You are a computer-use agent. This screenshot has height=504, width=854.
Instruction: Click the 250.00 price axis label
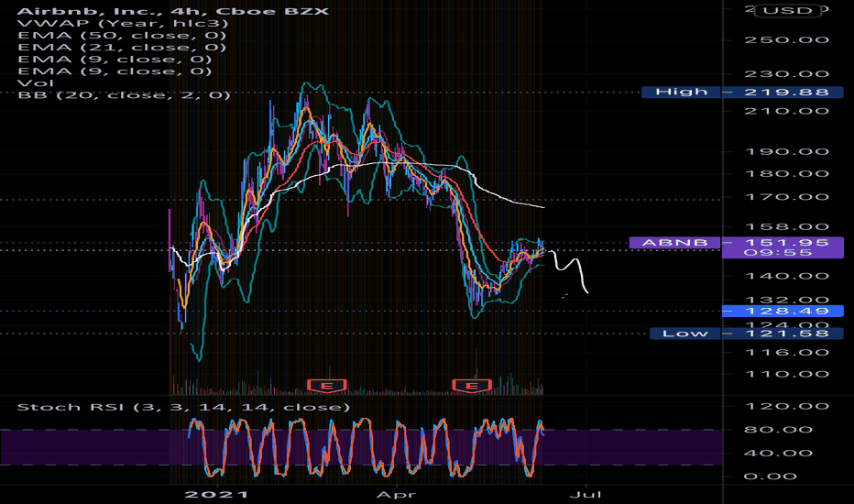coord(786,39)
